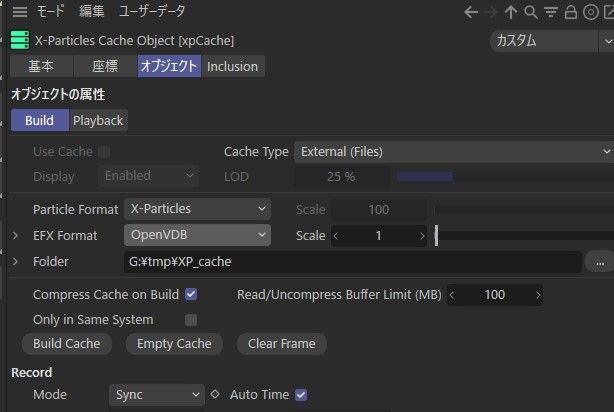Open the search magnifier icon

tap(531, 12)
